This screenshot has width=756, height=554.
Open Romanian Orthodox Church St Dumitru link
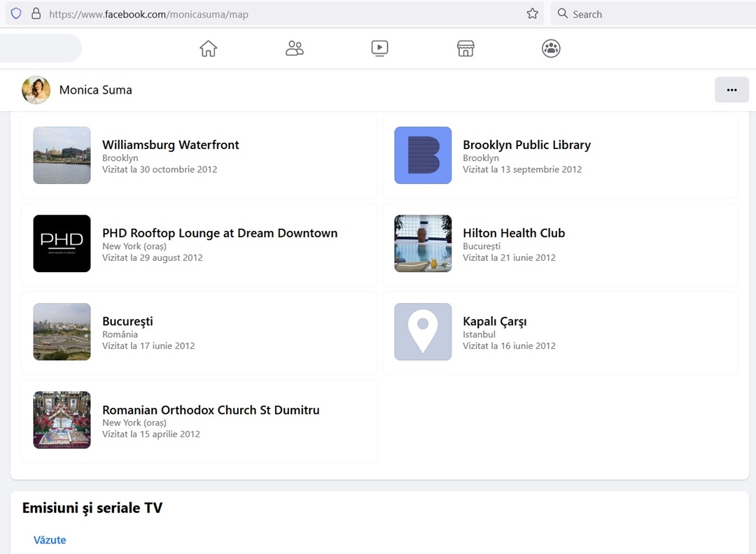coord(211,410)
